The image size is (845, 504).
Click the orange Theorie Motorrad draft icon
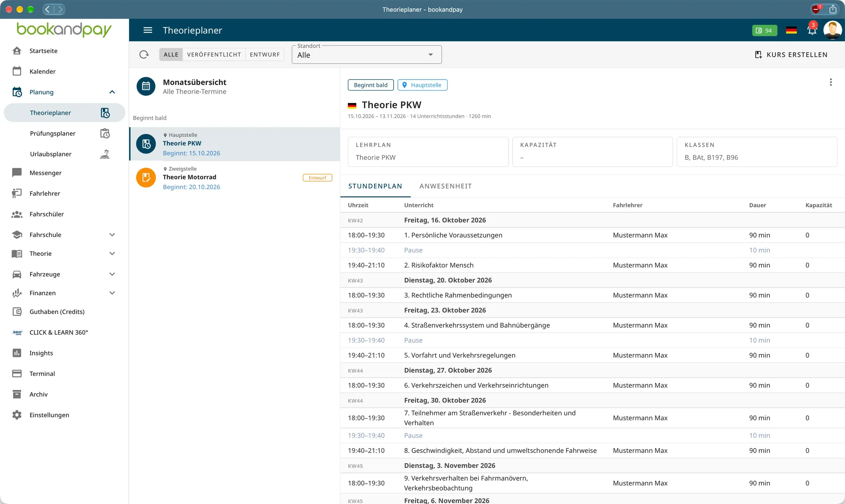point(146,178)
